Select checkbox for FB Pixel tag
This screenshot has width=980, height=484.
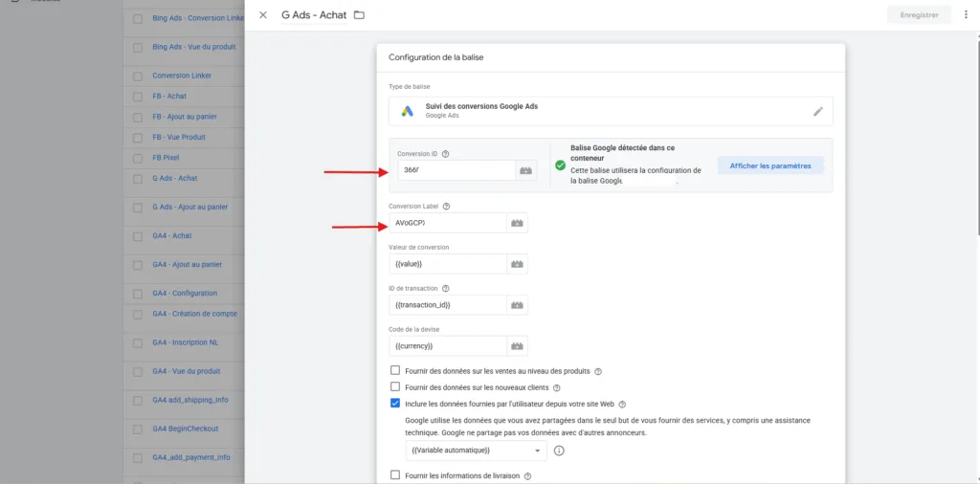click(x=138, y=158)
